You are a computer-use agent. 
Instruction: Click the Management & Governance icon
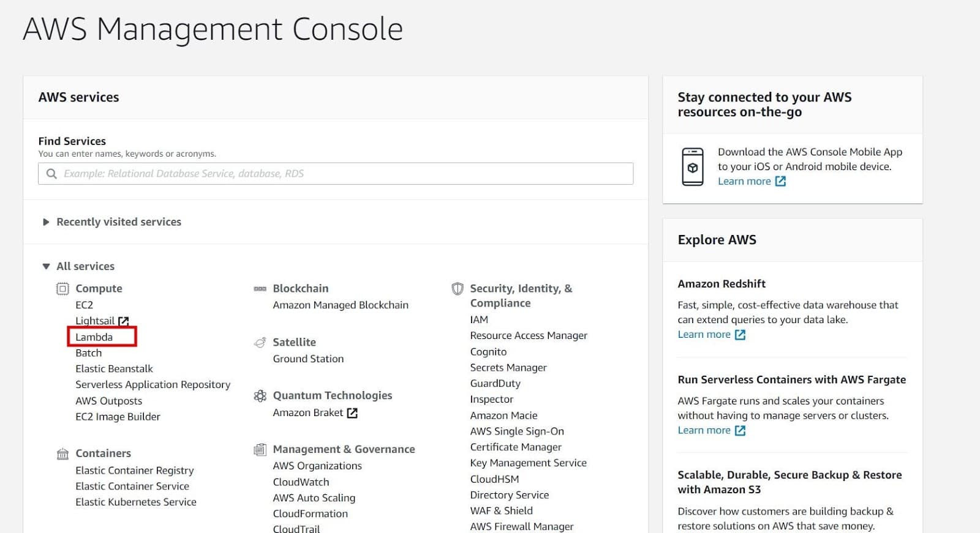260,450
